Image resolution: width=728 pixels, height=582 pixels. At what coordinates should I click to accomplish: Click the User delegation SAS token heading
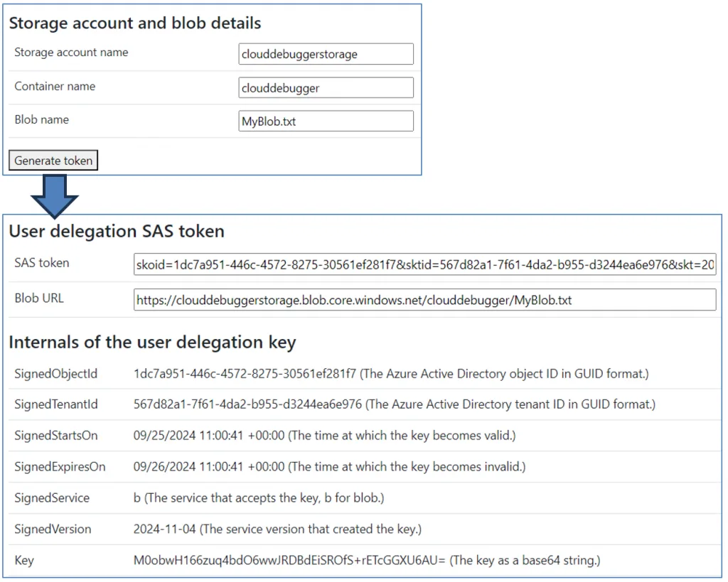pos(115,232)
